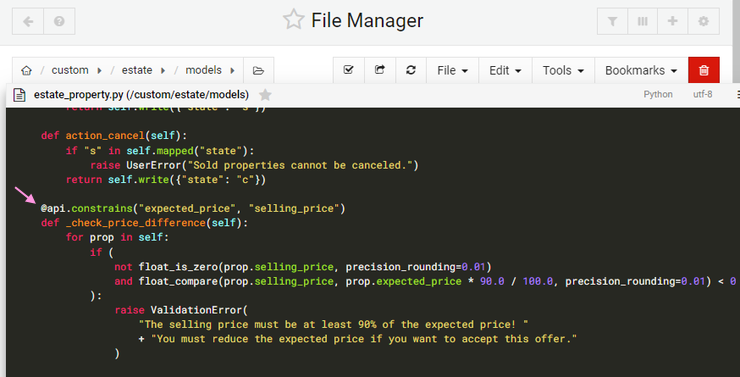Viewport: 740px width, 377px height.
Task: Click the filter funnel icon
Action: (x=612, y=21)
